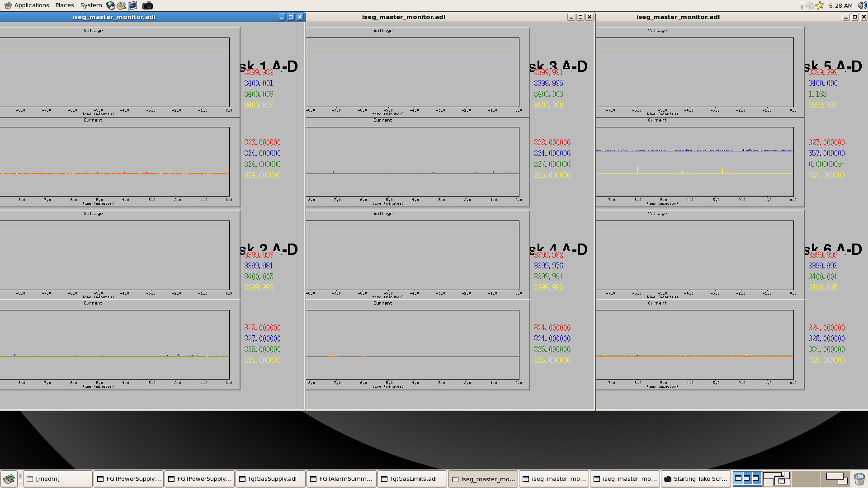Click the sk 6 A-D label
This screenshot has width=868, height=488.
[833, 249]
